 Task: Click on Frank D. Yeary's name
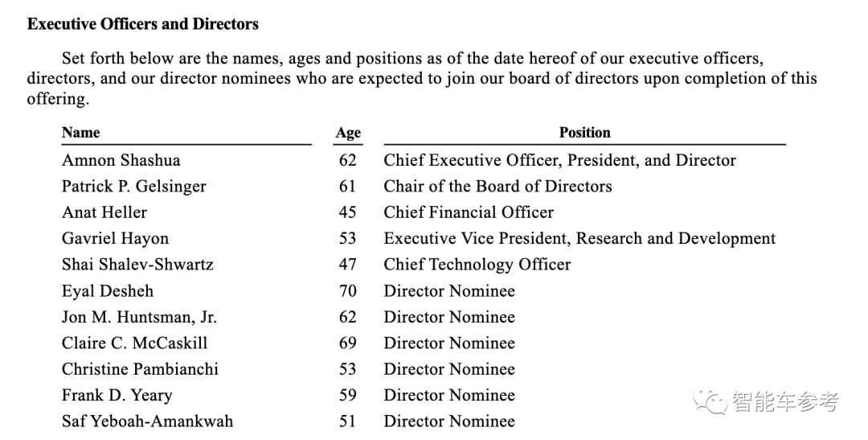point(117,396)
